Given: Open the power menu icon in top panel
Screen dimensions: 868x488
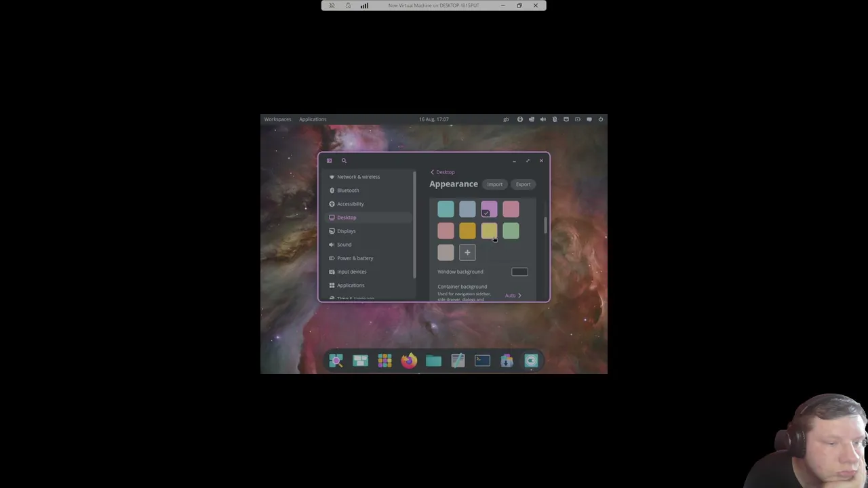Looking at the screenshot, I should tap(600, 119).
